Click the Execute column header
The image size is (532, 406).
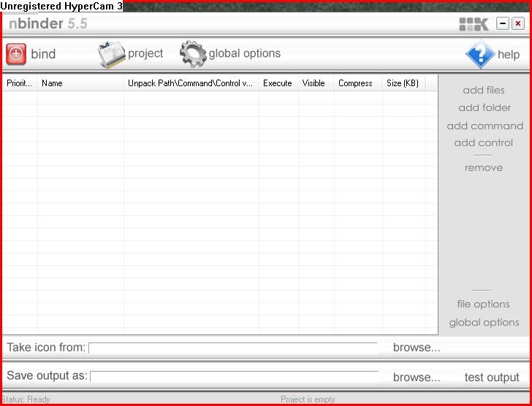278,83
